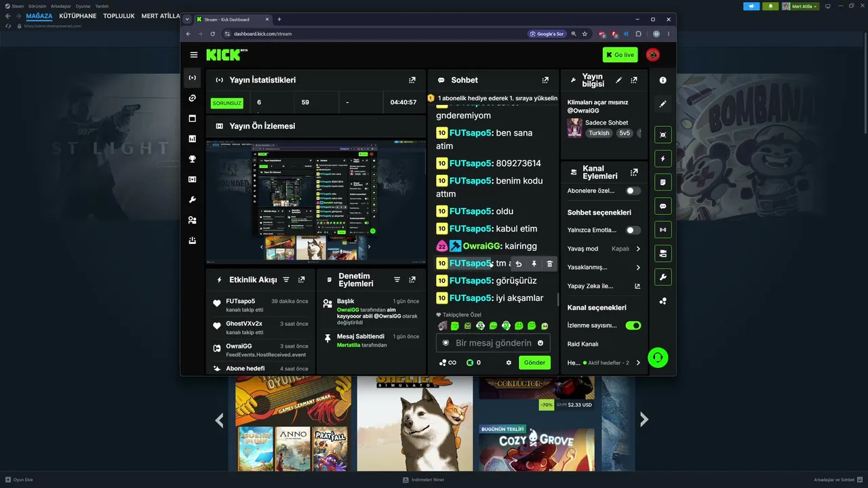Open Arkadaşlar ve Sohbet in Steam

coord(838,480)
